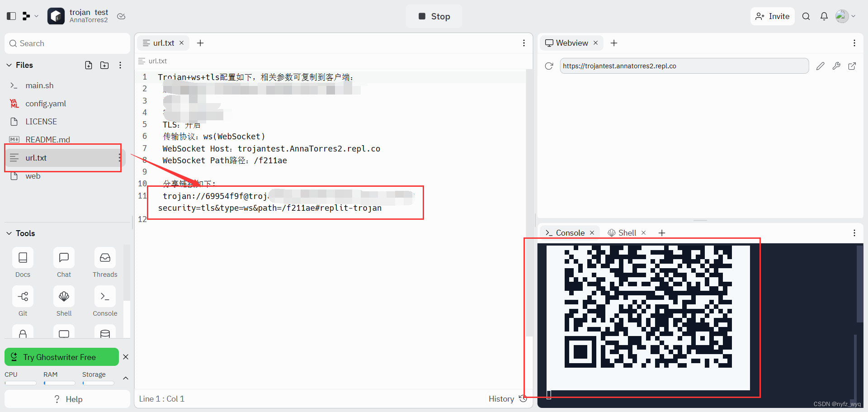Click the history clock icon
868x412 pixels.
click(x=523, y=398)
